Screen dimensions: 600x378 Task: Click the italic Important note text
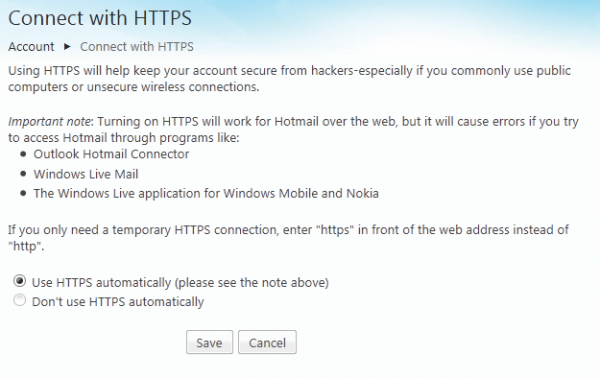click(49, 122)
